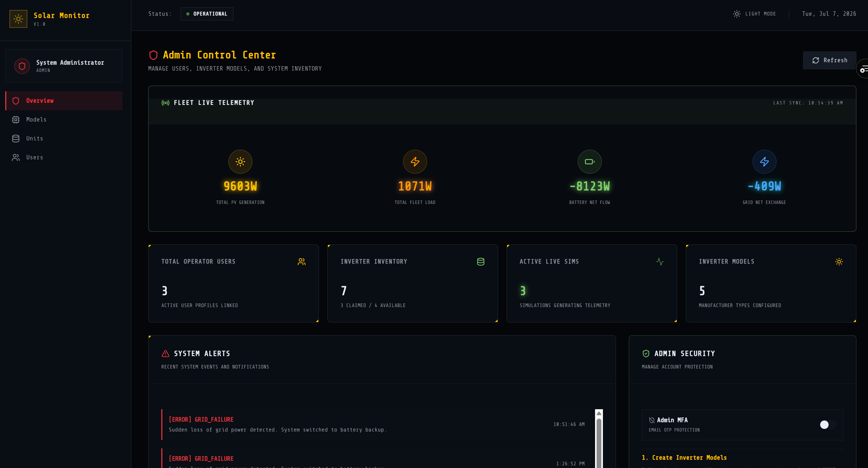Open the Users sidebar item

tap(64, 157)
